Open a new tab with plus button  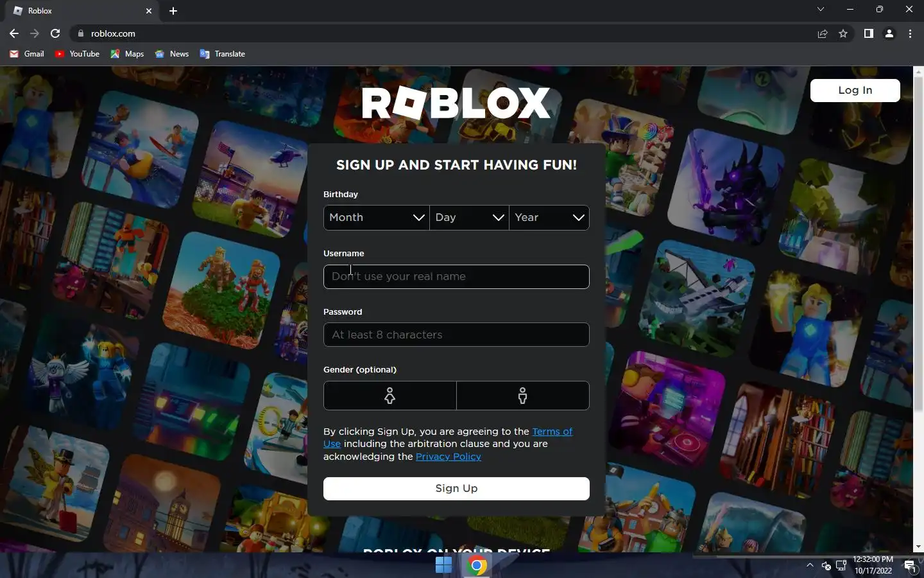pyautogui.click(x=173, y=11)
